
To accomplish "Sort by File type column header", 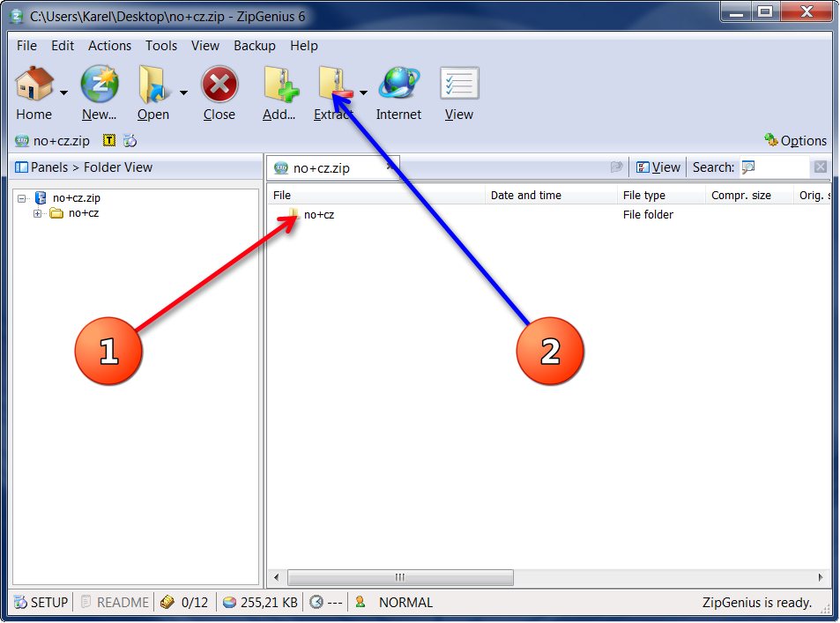I will [662, 196].
